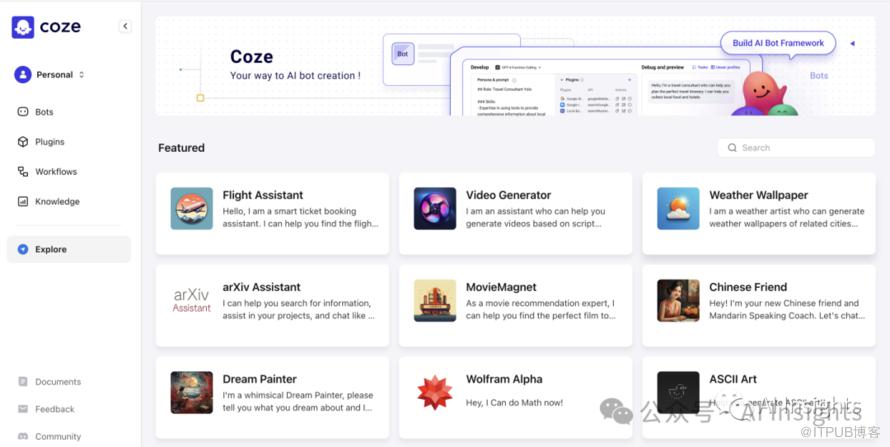Click the Featured heading

(x=181, y=147)
